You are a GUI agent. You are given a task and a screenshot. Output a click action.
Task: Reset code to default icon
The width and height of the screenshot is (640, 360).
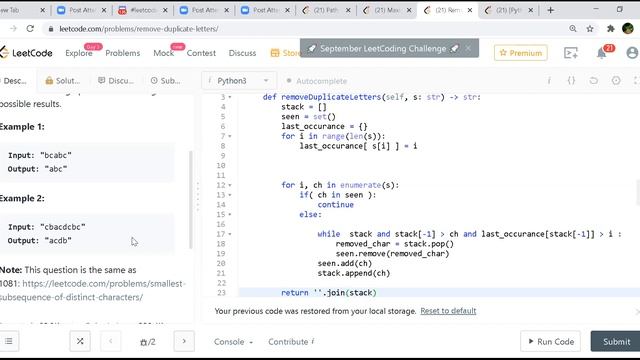point(593,80)
